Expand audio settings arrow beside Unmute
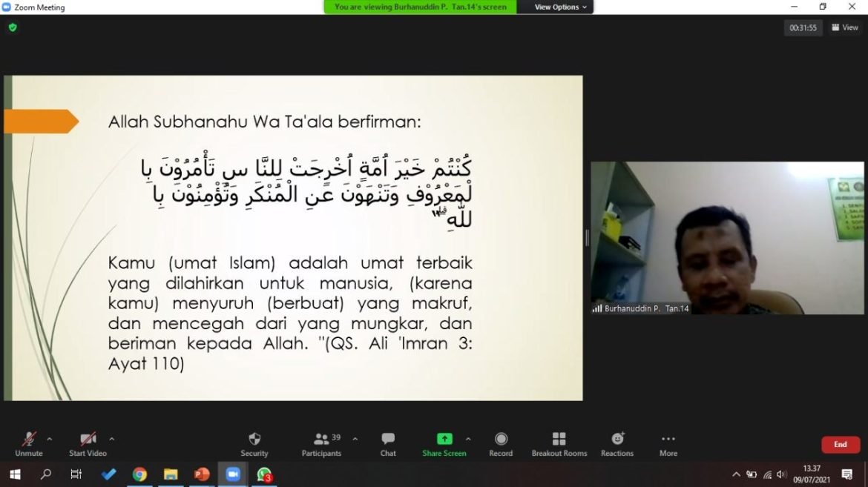 [50, 439]
